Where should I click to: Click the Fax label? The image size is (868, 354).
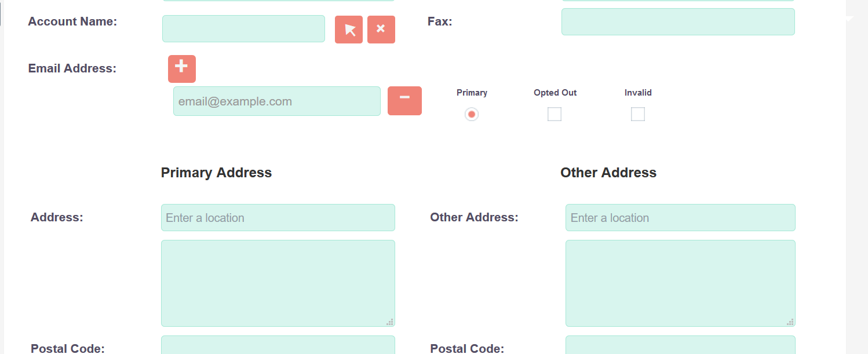coord(440,21)
